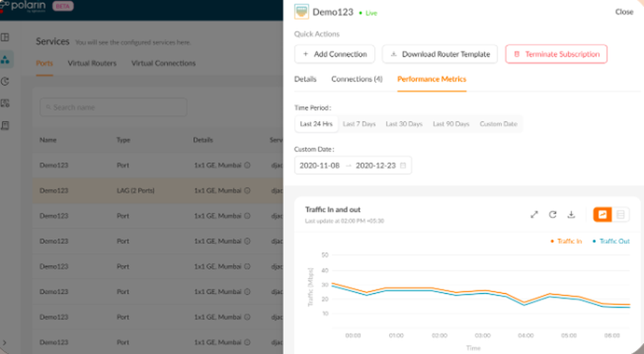Open the user management sidebar icon
The height and width of the screenshot is (354, 644).
click(x=5, y=103)
